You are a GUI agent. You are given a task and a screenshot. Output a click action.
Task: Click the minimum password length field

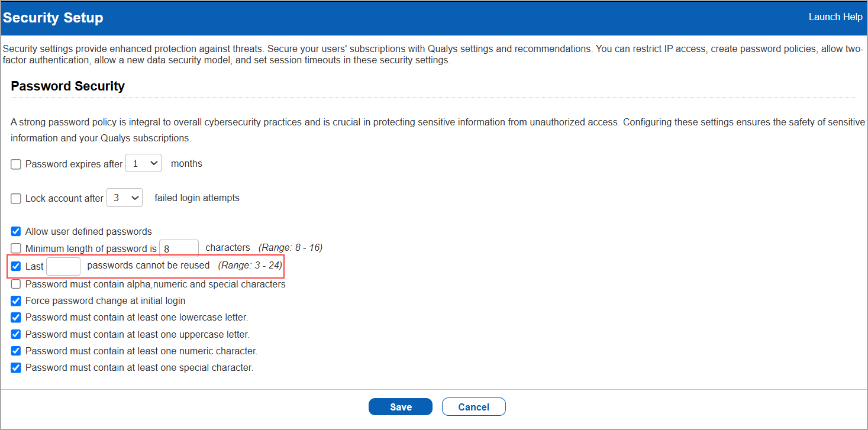179,248
